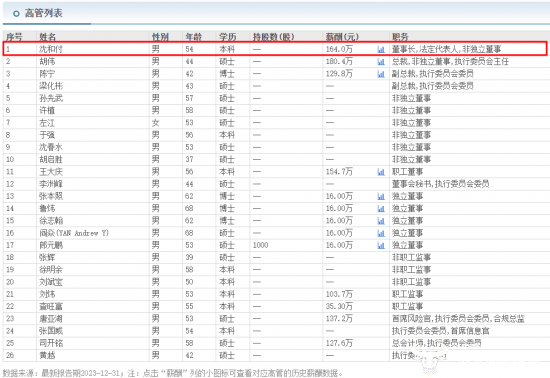Click the 总裁,非独立董事,执行委员会主任 position text
This screenshot has width=550, height=378.
(450, 61)
